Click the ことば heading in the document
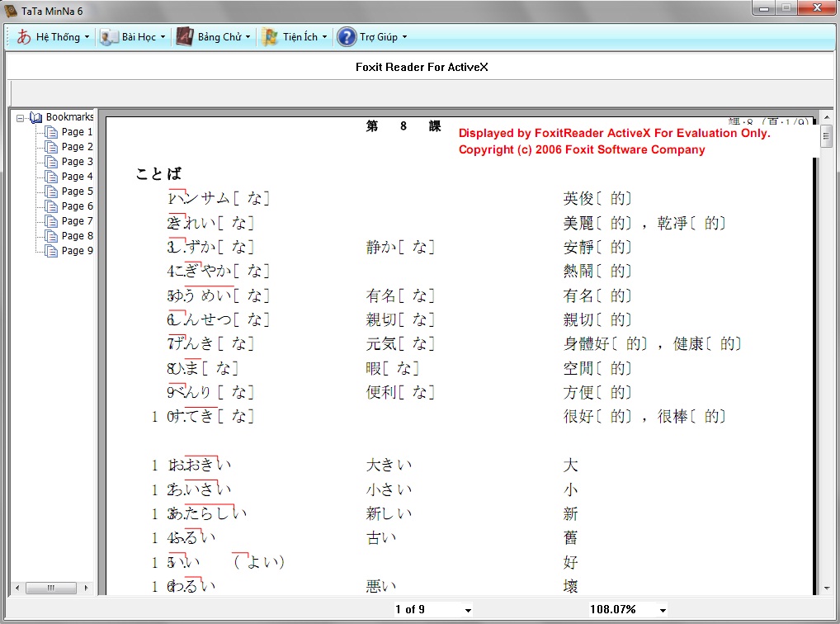Image resolution: width=840 pixels, height=624 pixels. coord(158,173)
